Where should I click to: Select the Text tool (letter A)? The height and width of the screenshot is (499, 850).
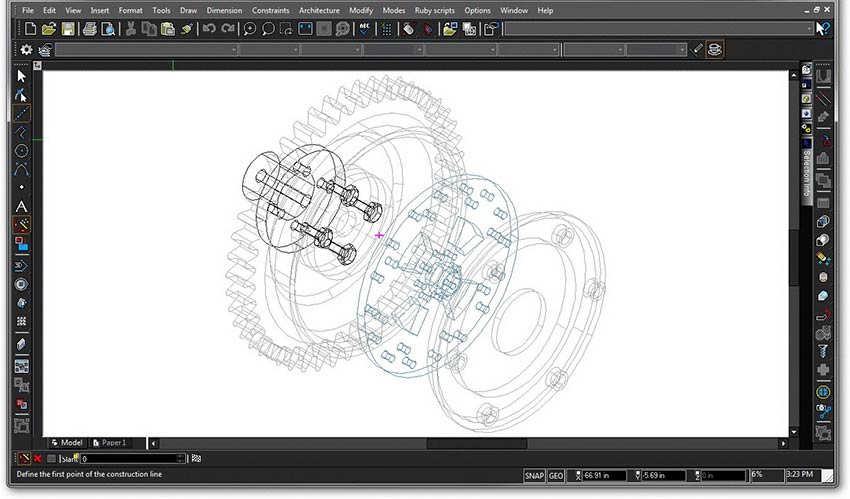(x=22, y=206)
